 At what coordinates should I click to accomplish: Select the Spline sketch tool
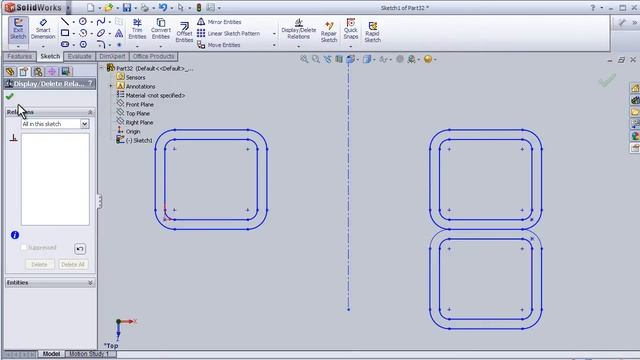pyautogui.click(x=101, y=22)
